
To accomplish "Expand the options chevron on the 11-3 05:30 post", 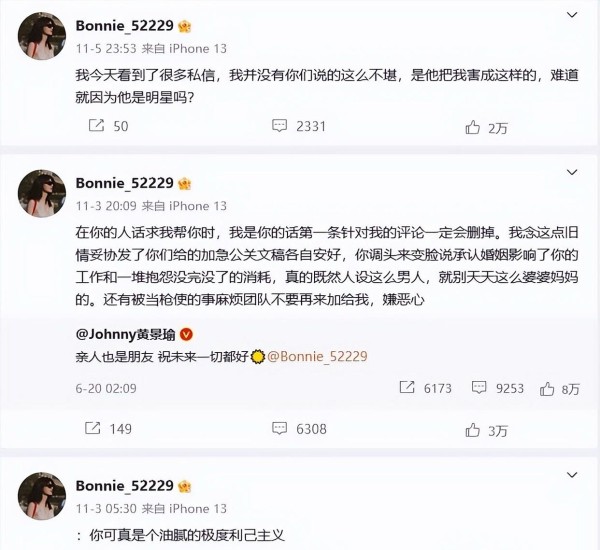I will [572, 475].
